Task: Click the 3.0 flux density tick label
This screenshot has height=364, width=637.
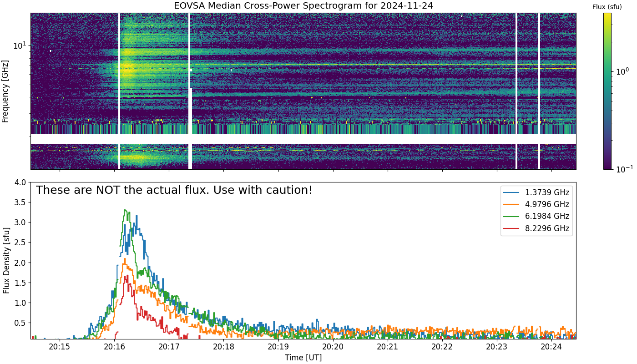Action: (20, 222)
